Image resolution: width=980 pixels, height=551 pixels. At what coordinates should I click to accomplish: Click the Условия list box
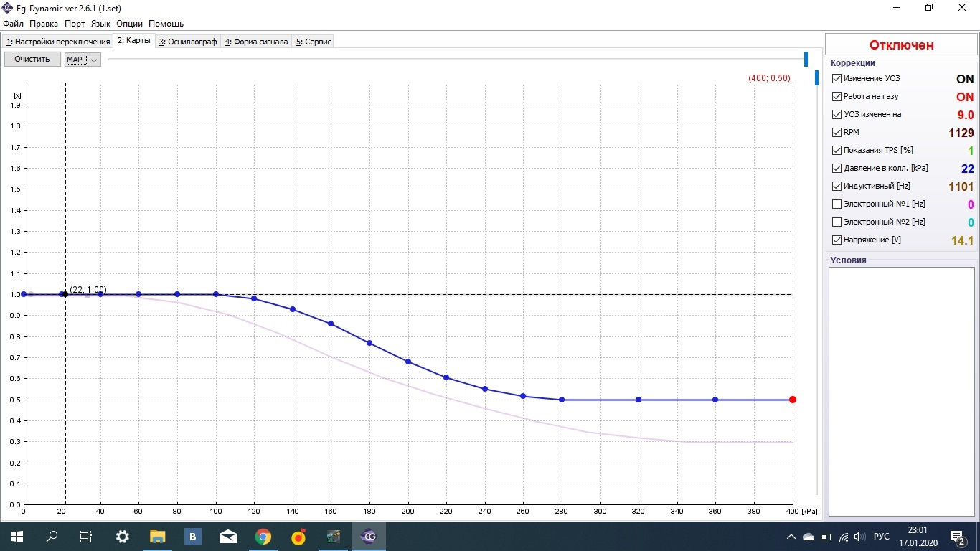tap(901, 391)
